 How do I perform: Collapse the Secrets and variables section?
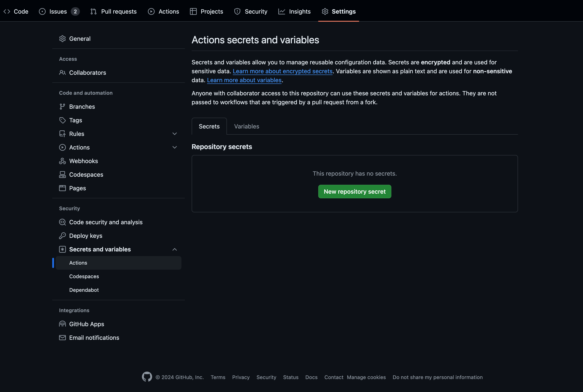[x=175, y=250]
